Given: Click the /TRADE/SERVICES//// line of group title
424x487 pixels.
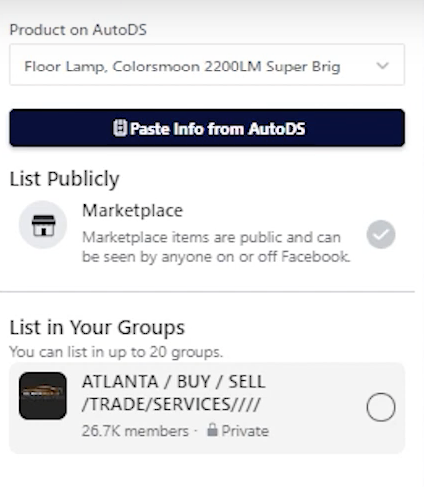Looking at the screenshot, I should [171, 404].
